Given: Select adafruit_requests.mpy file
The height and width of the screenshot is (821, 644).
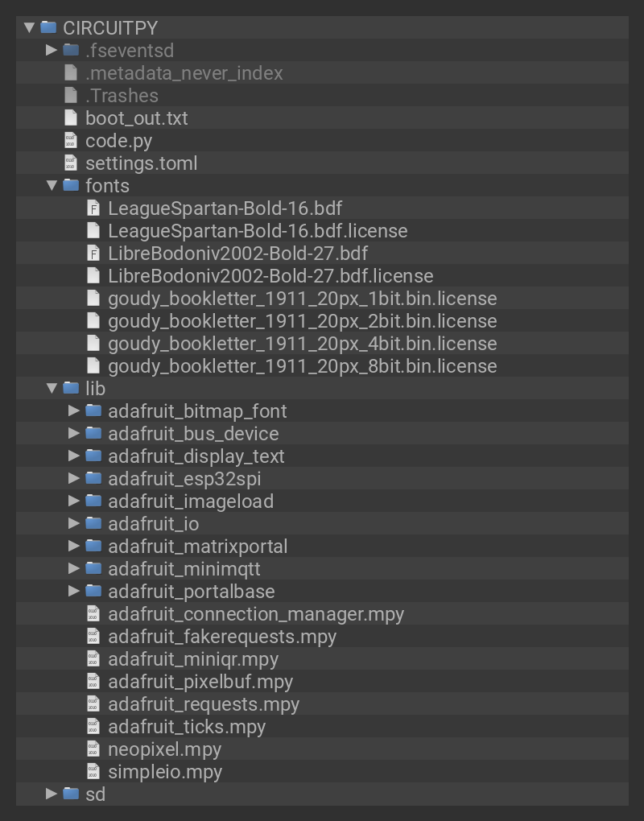Looking at the screenshot, I should [203, 704].
